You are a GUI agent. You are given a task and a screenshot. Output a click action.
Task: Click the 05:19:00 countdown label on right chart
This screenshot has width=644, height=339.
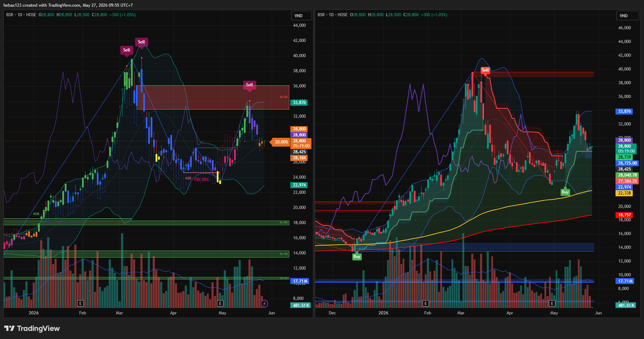point(626,151)
